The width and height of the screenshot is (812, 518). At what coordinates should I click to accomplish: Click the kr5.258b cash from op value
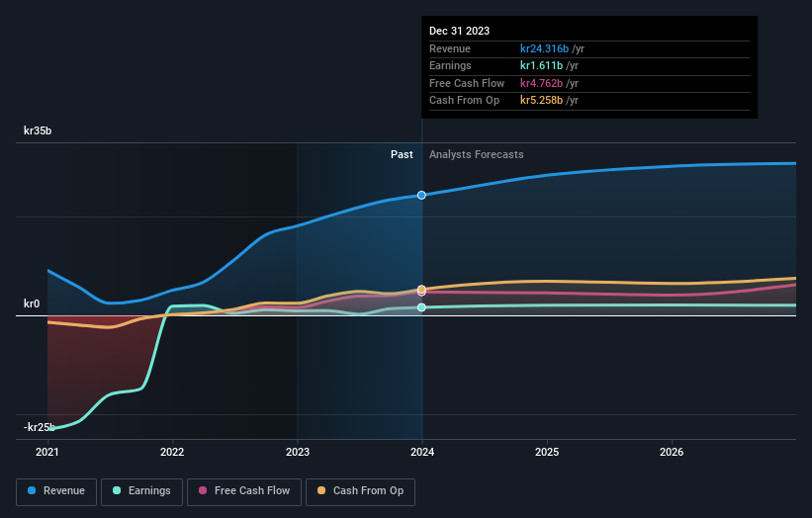pyautogui.click(x=541, y=101)
